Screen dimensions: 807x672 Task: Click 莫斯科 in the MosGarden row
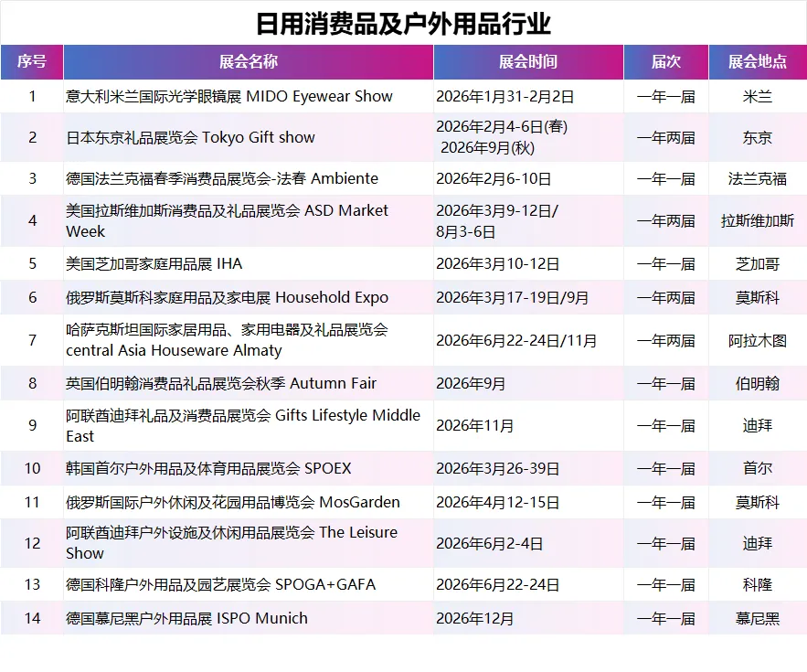pos(758,502)
